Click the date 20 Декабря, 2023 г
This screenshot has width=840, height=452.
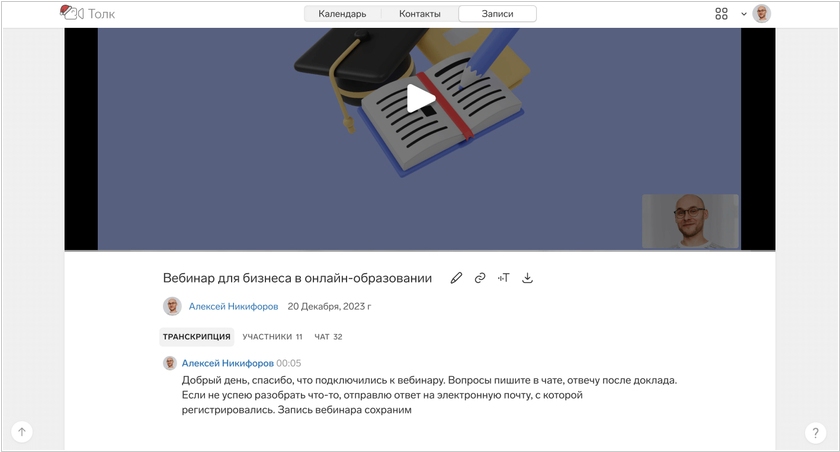click(x=329, y=306)
